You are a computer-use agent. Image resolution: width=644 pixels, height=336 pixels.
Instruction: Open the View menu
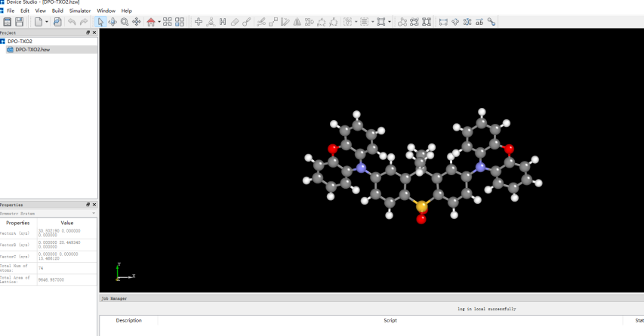click(40, 11)
